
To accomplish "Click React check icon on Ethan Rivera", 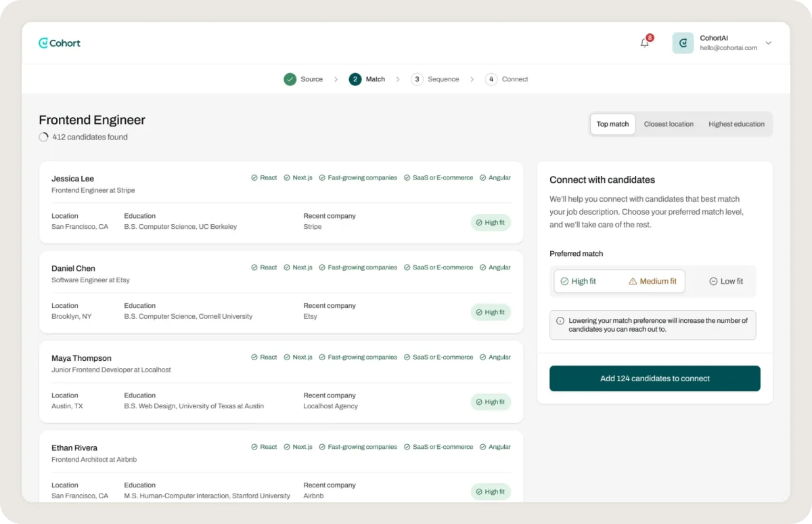I will coord(254,447).
